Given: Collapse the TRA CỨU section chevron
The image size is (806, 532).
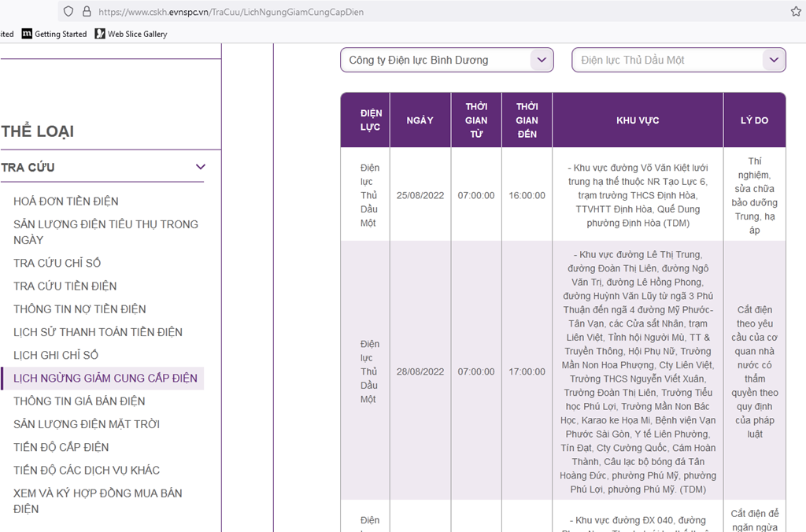Looking at the screenshot, I should coord(201,167).
